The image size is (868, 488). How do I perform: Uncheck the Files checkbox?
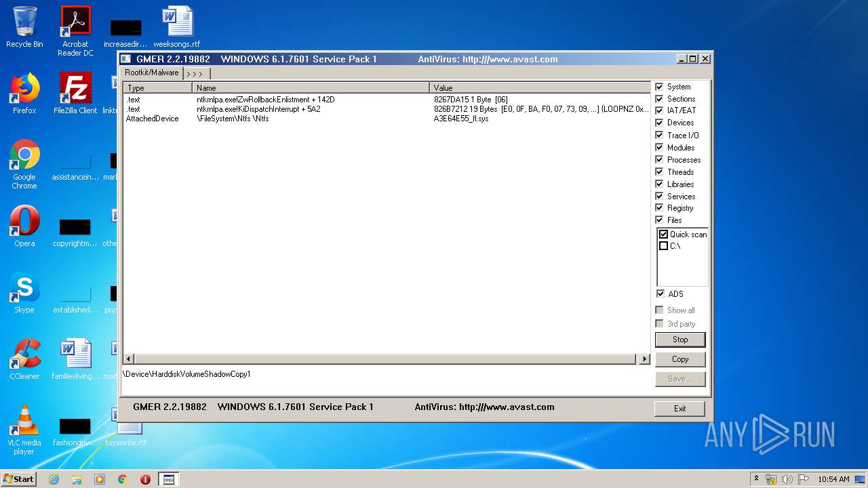[659, 220]
